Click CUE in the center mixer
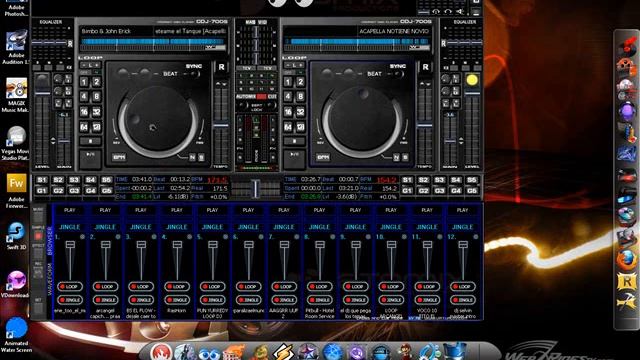Viewport: 640px width, 360px height. 272,97
